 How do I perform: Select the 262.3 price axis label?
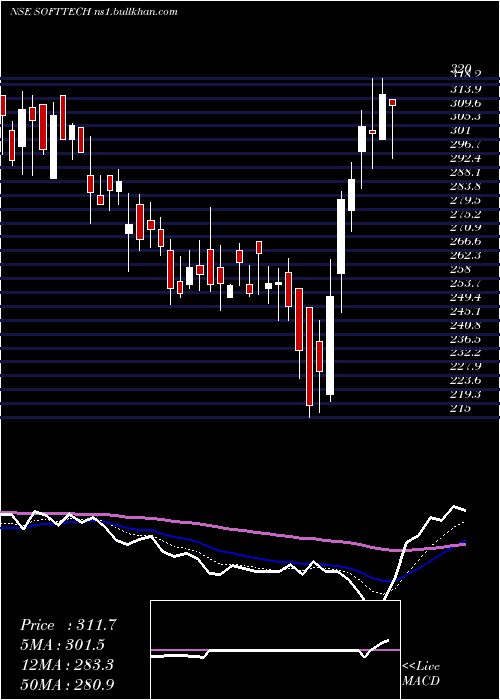[x=467, y=256]
